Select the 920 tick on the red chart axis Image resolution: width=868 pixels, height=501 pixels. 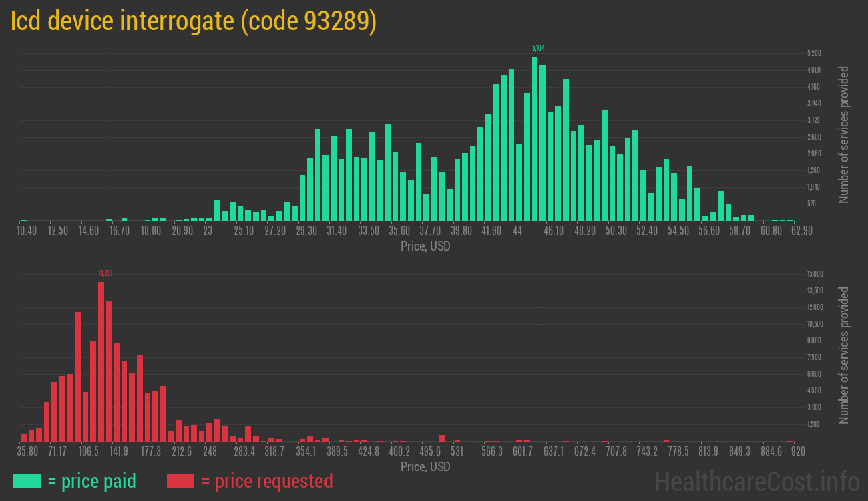797,452
